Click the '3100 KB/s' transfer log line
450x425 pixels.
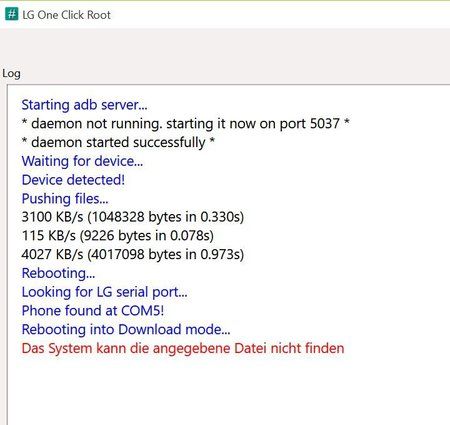(x=133, y=217)
